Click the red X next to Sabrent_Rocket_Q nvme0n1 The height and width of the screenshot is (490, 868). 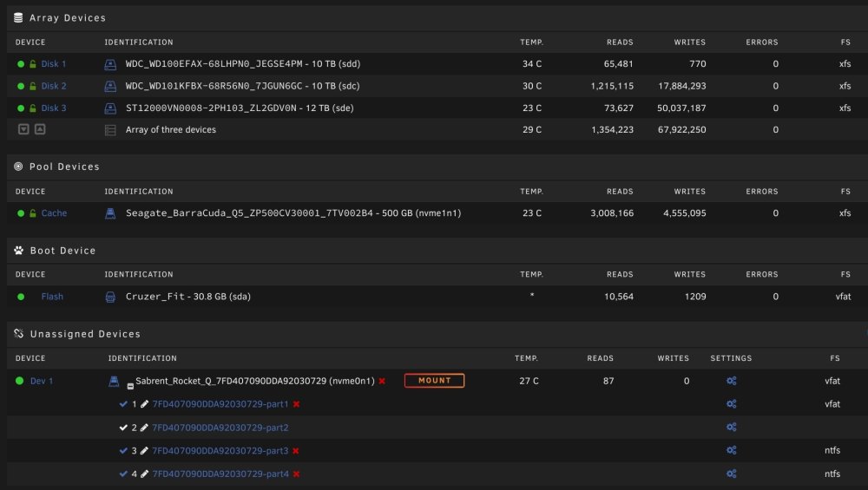coord(382,381)
